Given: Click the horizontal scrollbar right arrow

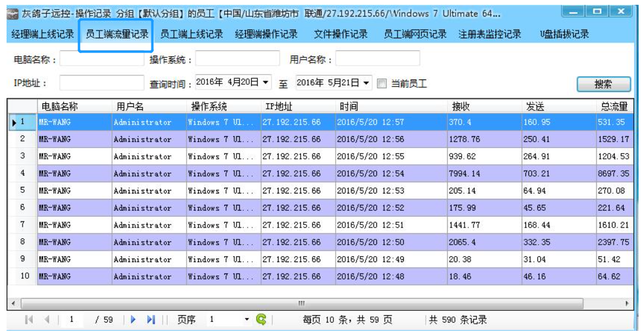Looking at the screenshot, I should [x=627, y=303].
